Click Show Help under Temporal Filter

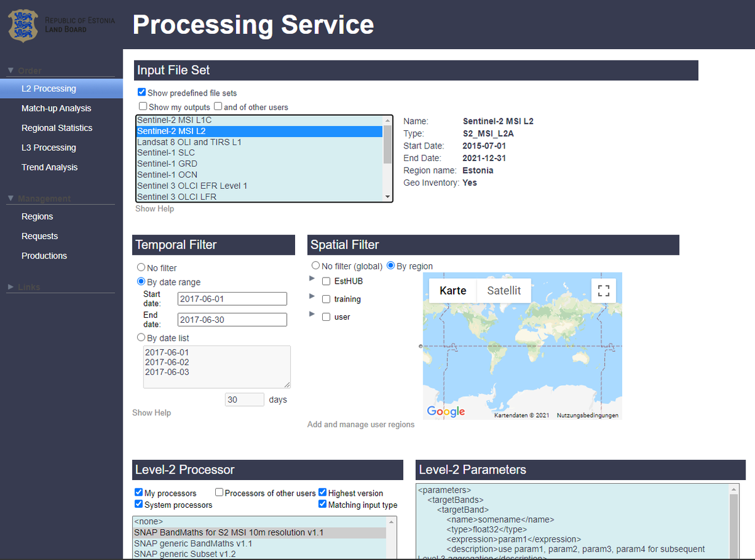tap(152, 413)
